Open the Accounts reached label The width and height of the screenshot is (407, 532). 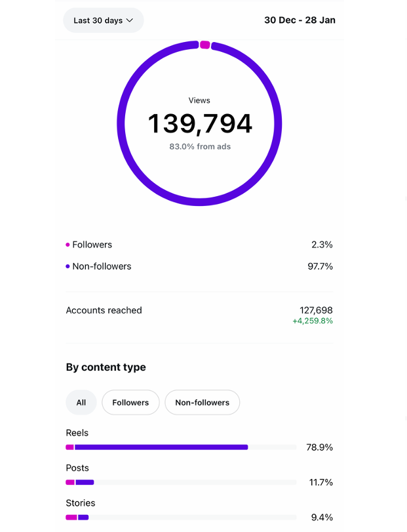tap(104, 310)
